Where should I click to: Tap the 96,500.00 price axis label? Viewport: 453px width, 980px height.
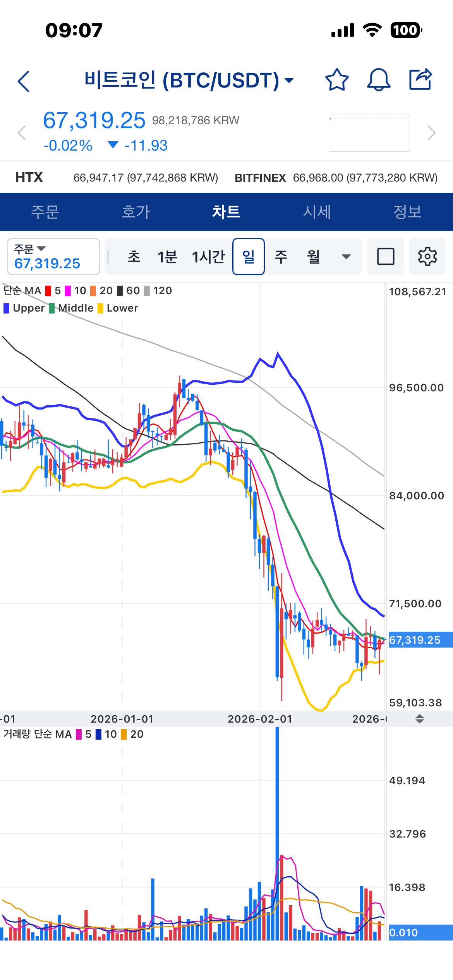click(416, 388)
